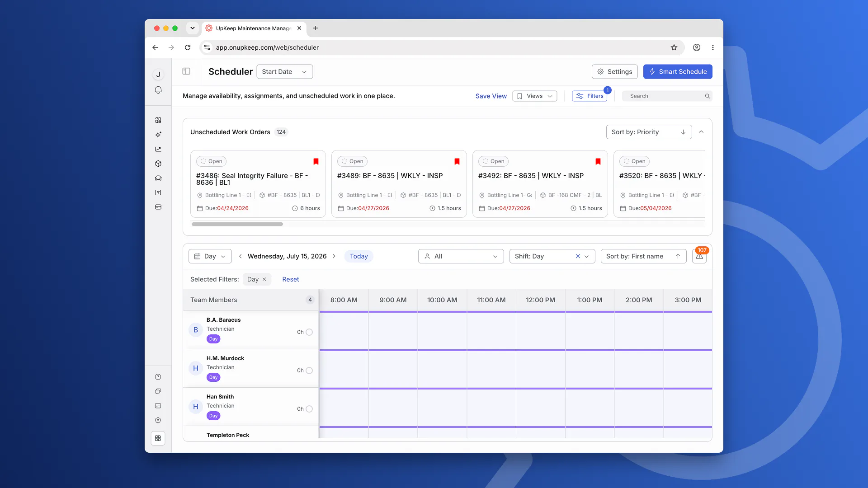The height and width of the screenshot is (488, 868).
Task: Go to the next day with the right arrow
Action: click(x=334, y=256)
